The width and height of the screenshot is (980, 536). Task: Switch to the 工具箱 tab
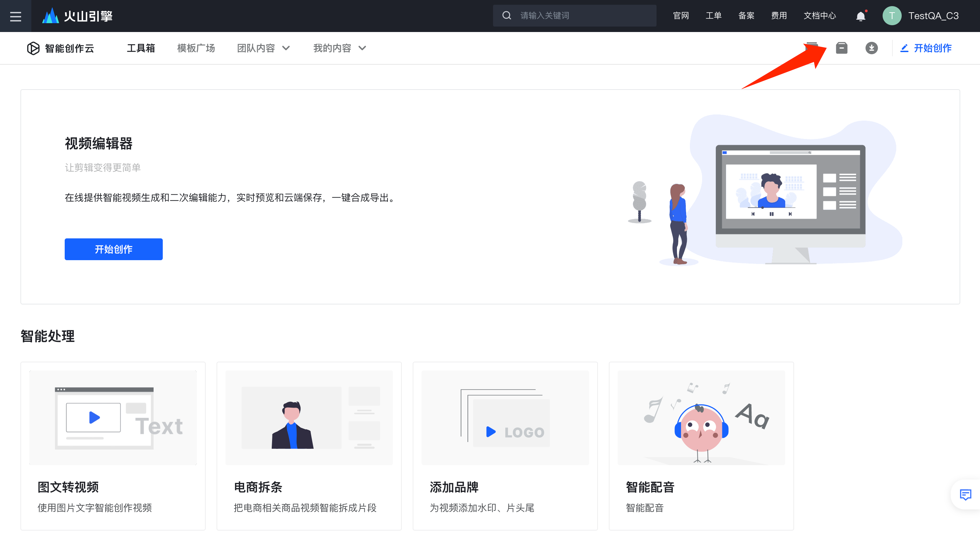tap(141, 48)
